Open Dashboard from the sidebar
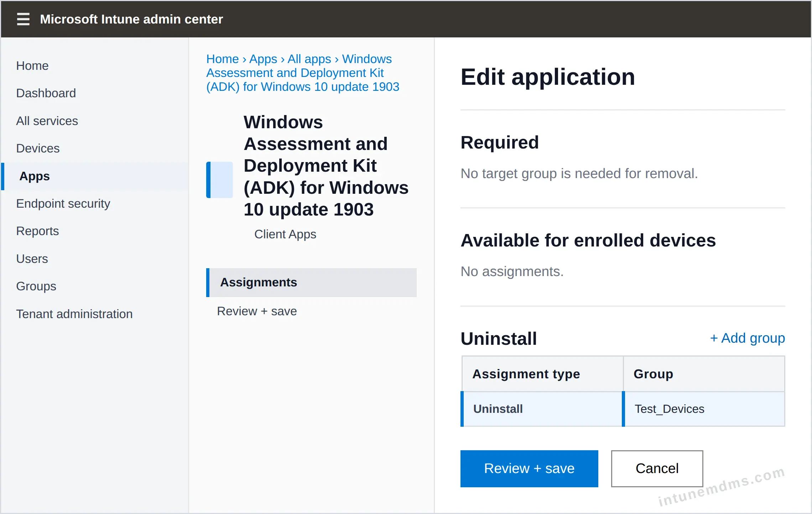The height and width of the screenshot is (514, 812). click(46, 93)
